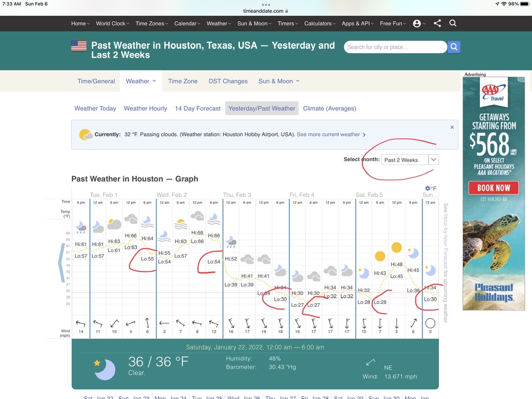Click the left arrow to scroll graph back

[x=62, y=262]
